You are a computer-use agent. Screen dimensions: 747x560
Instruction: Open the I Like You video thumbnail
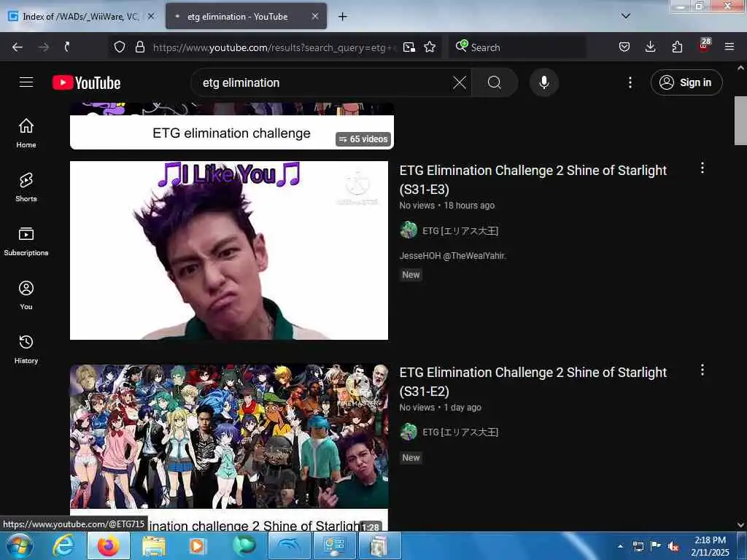coord(229,251)
